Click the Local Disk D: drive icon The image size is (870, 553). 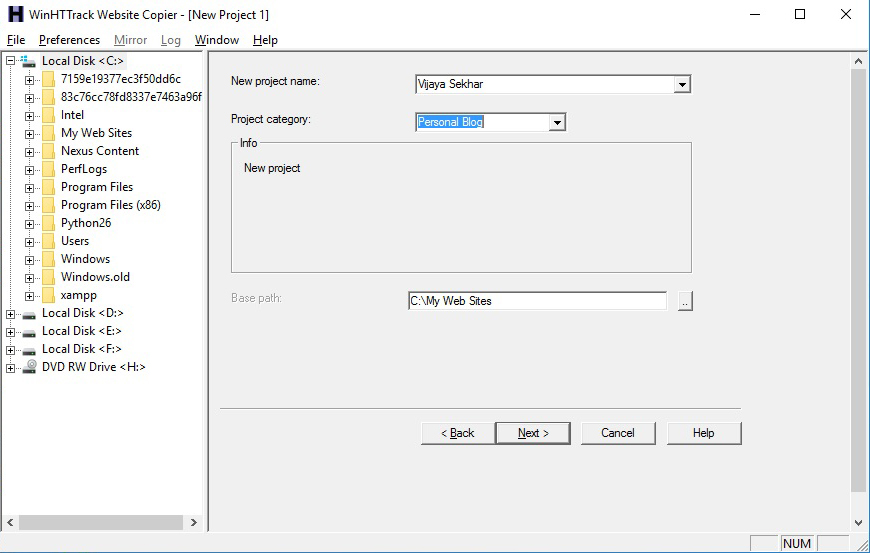pos(30,313)
